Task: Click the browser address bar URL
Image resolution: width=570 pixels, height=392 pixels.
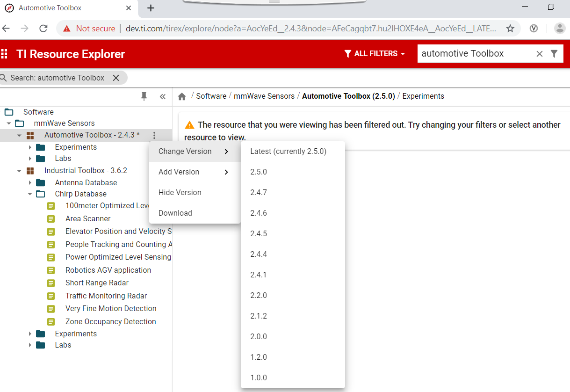Action: coord(311,29)
